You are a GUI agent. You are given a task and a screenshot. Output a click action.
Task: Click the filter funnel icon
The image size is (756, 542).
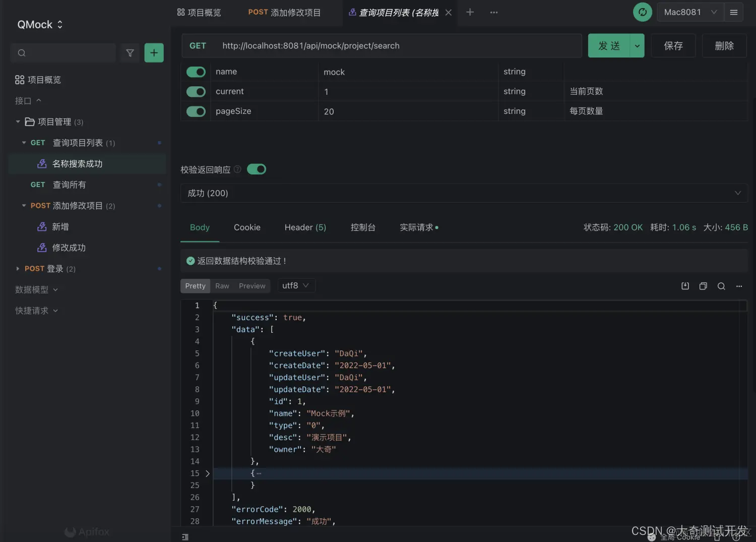pos(130,53)
